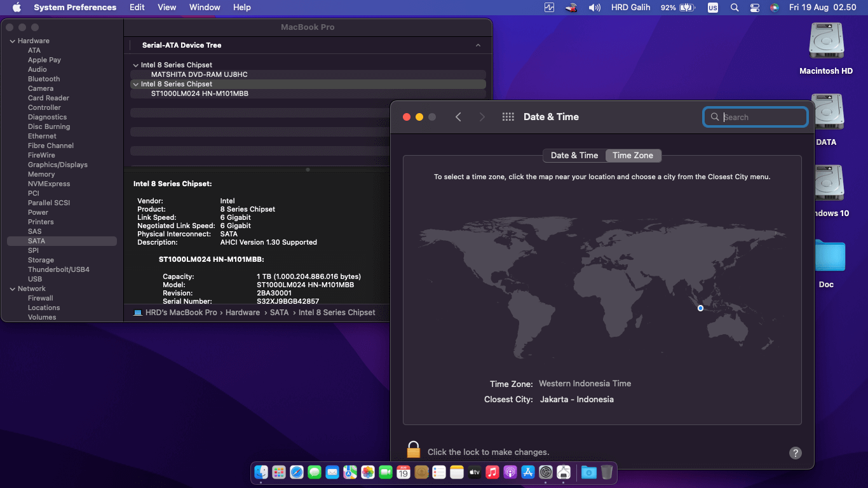Open Reminders from the Dock
This screenshot has width=868, height=488.
(439, 472)
